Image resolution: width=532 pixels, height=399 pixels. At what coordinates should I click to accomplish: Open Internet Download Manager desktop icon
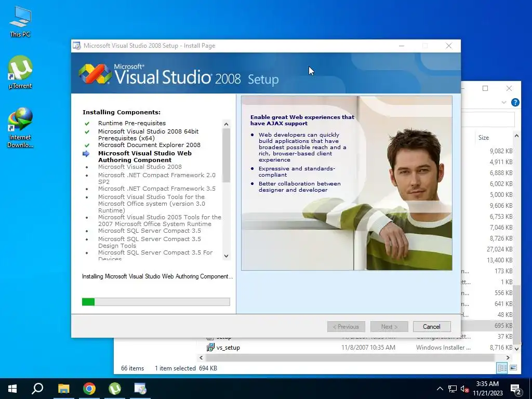click(x=20, y=128)
